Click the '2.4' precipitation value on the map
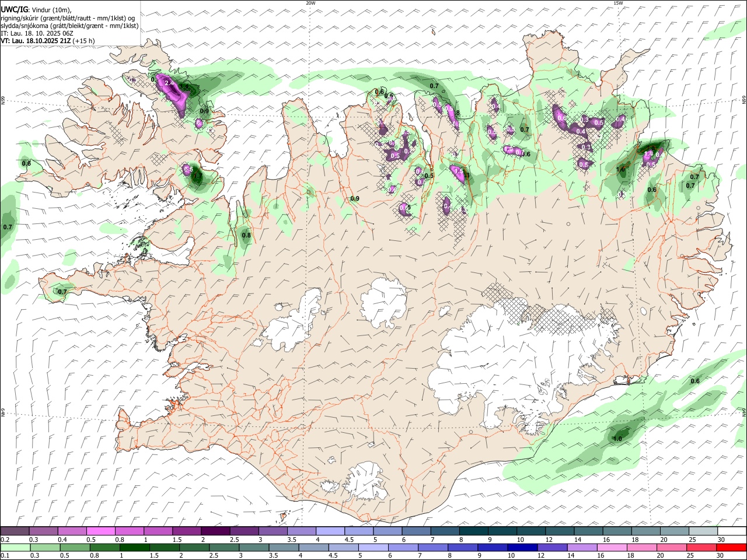 [170, 83]
